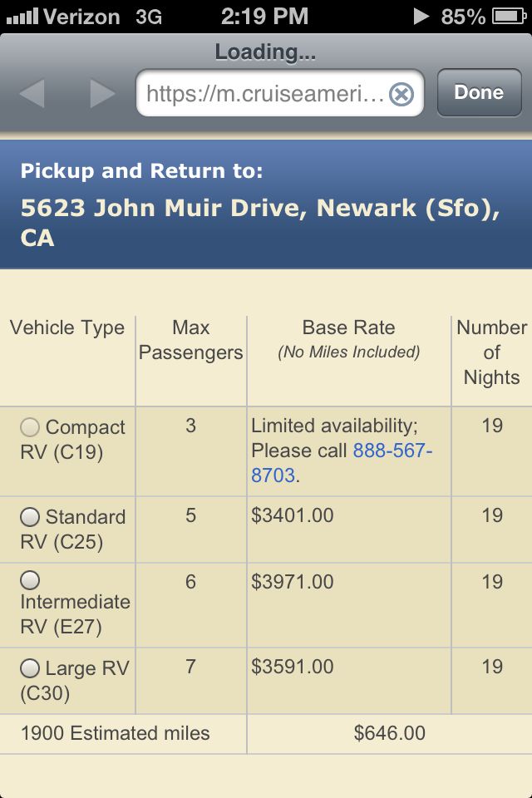Select the Compact RV (C19) radio button

[x=30, y=427]
